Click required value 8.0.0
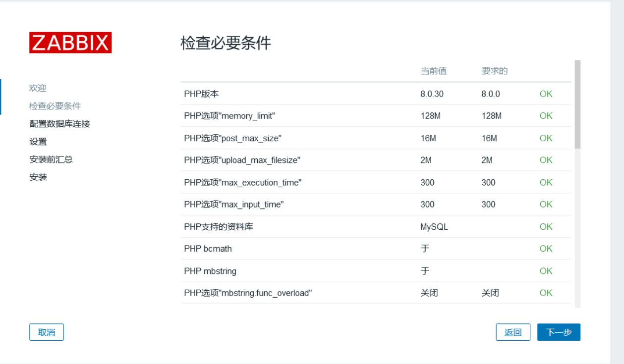The image size is (624, 364). pyautogui.click(x=491, y=94)
